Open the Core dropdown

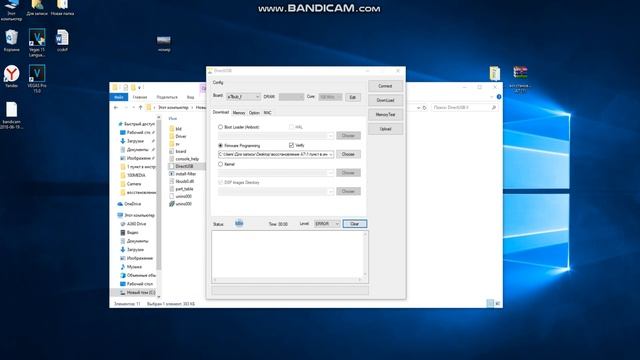(330, 97)
